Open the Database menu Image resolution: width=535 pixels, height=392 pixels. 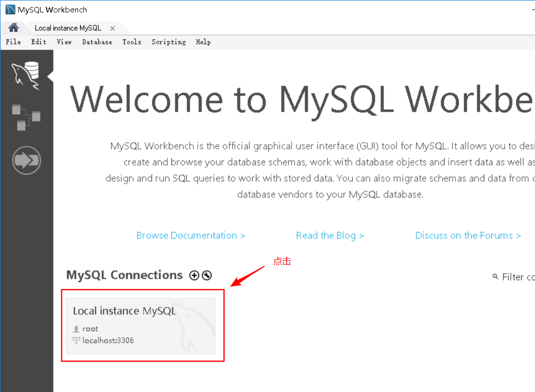pyautogui.click(x=97, y=42)
